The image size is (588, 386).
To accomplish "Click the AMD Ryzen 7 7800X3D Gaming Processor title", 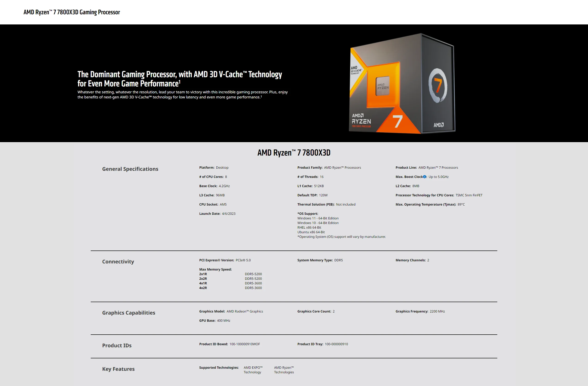I will click(x=72, y=12).
